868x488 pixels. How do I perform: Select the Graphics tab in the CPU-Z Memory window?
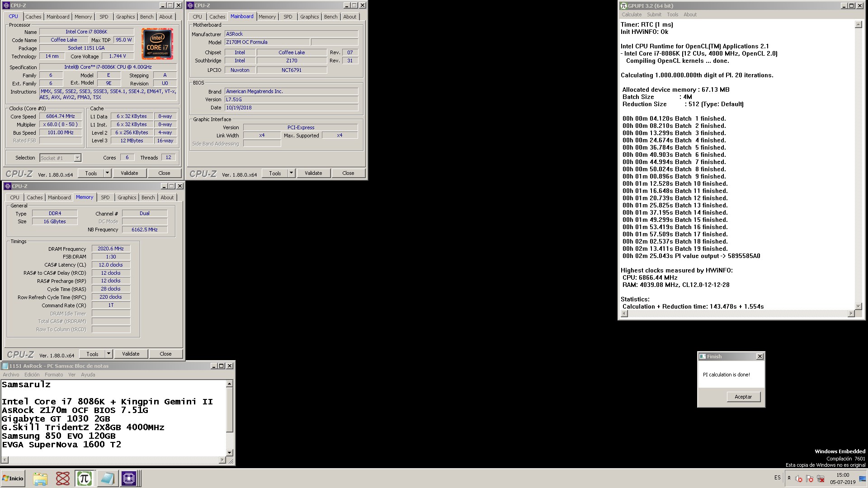[127, 197]
